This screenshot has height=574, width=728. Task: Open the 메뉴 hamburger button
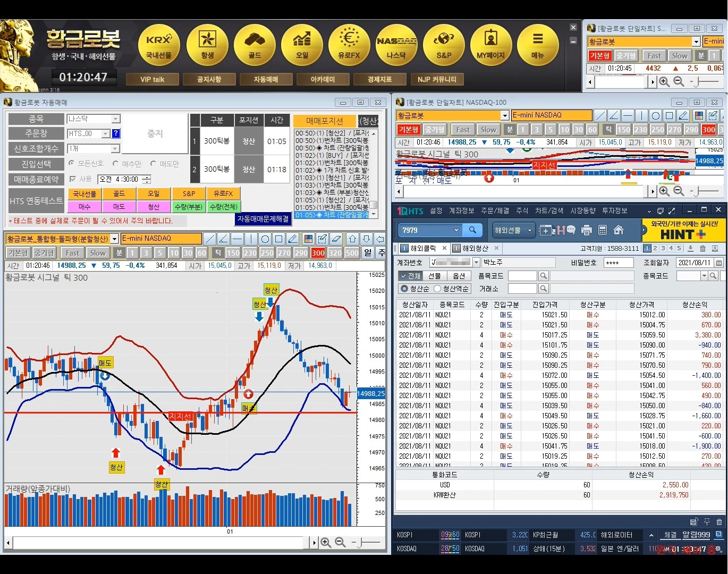538,45
